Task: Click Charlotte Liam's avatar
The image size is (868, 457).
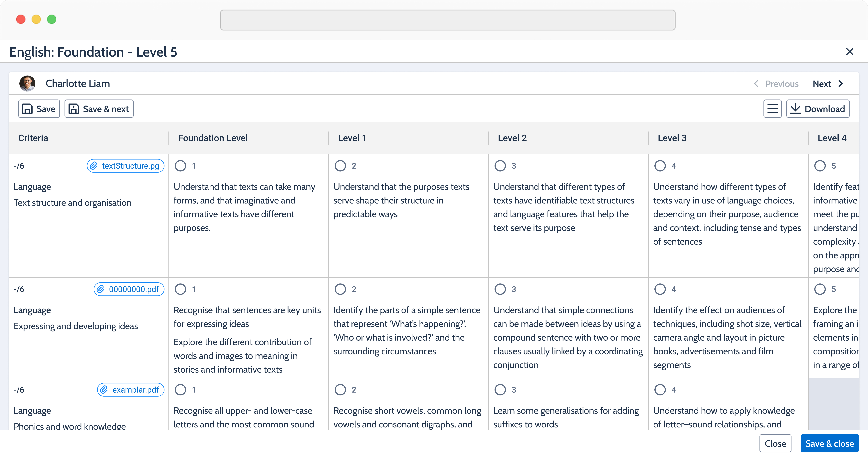Action: click(27, 84)
